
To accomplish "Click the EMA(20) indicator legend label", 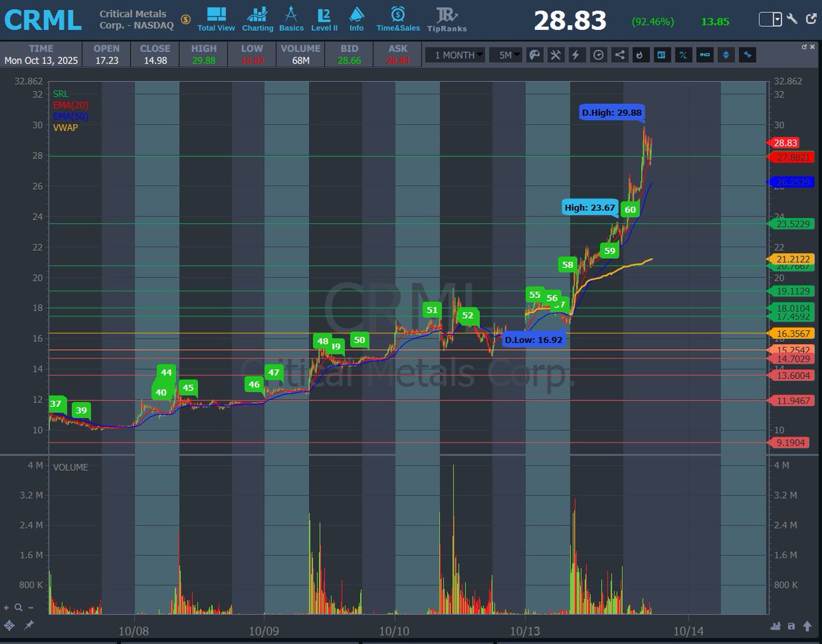I will click(x=71, y=105).
